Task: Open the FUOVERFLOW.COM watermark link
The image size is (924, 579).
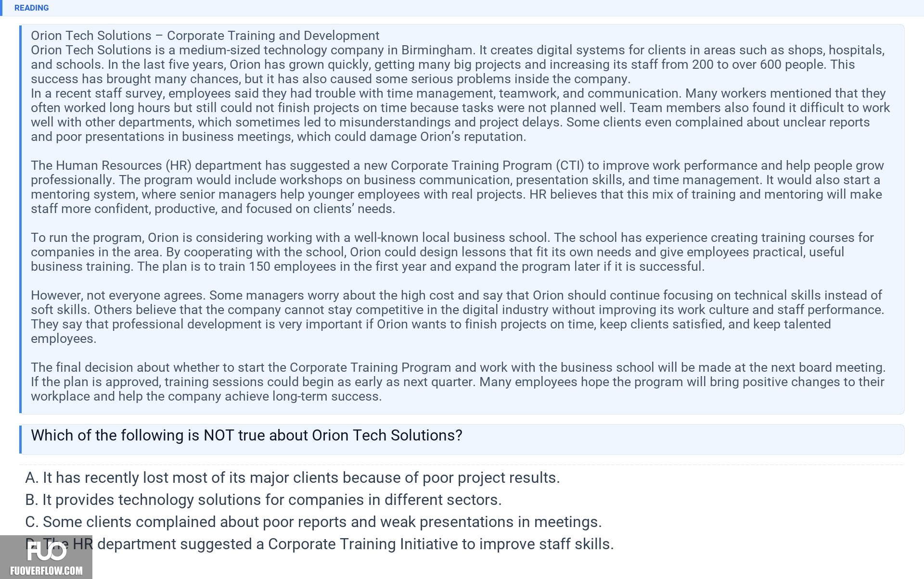Action: tap(46, 571)
